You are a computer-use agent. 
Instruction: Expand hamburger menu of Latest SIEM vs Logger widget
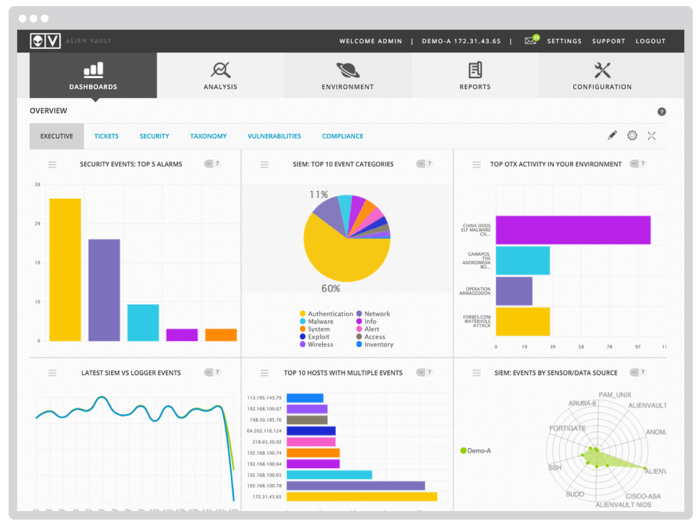click(52, 373)
